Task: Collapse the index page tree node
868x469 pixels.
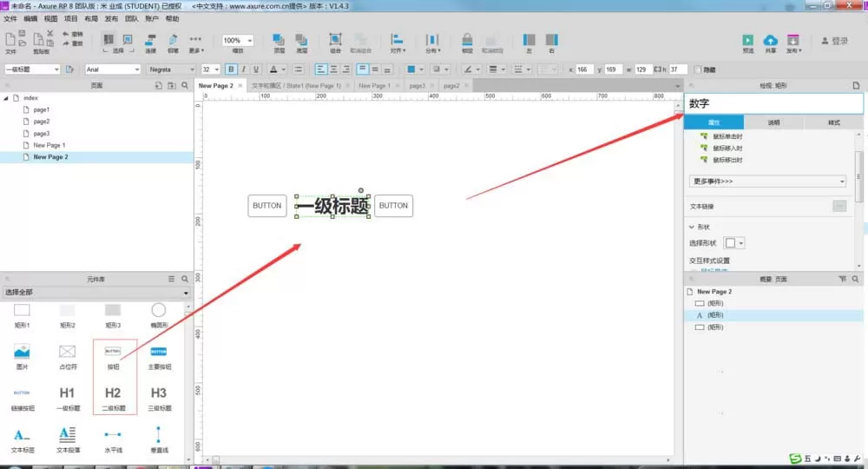Action: tap(6, 98)
